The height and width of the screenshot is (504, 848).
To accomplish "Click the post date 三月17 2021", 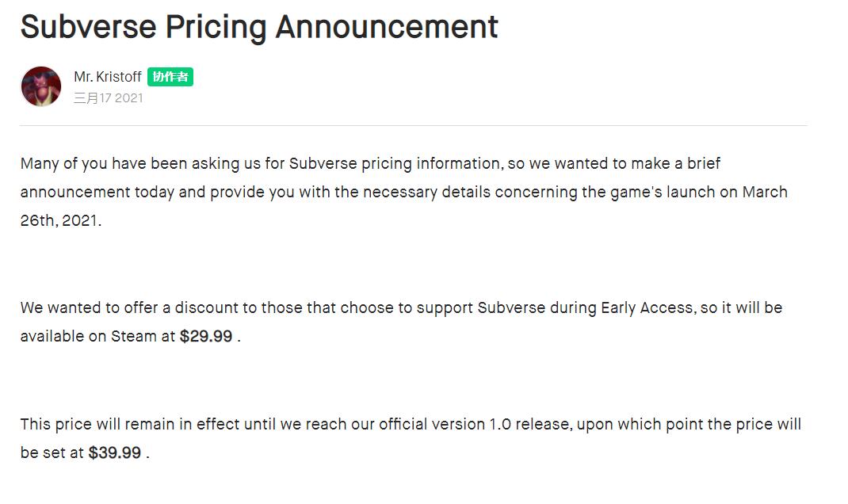I will 108,98.
